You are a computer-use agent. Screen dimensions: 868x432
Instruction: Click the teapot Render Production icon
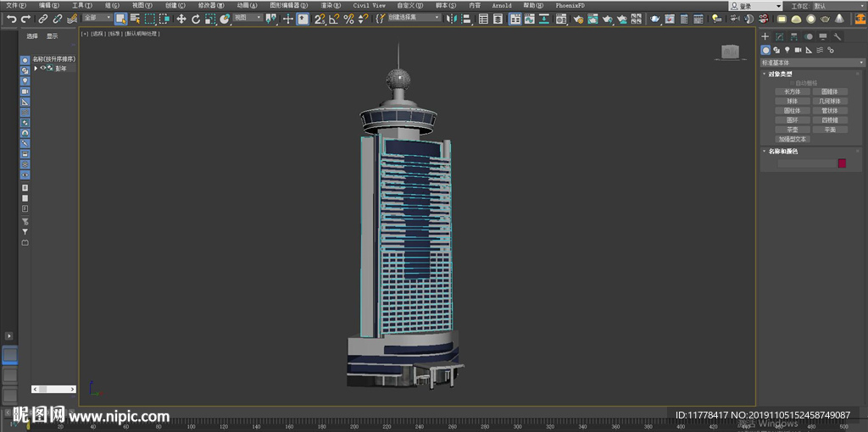pyautogui.click(x=607, y=19)
